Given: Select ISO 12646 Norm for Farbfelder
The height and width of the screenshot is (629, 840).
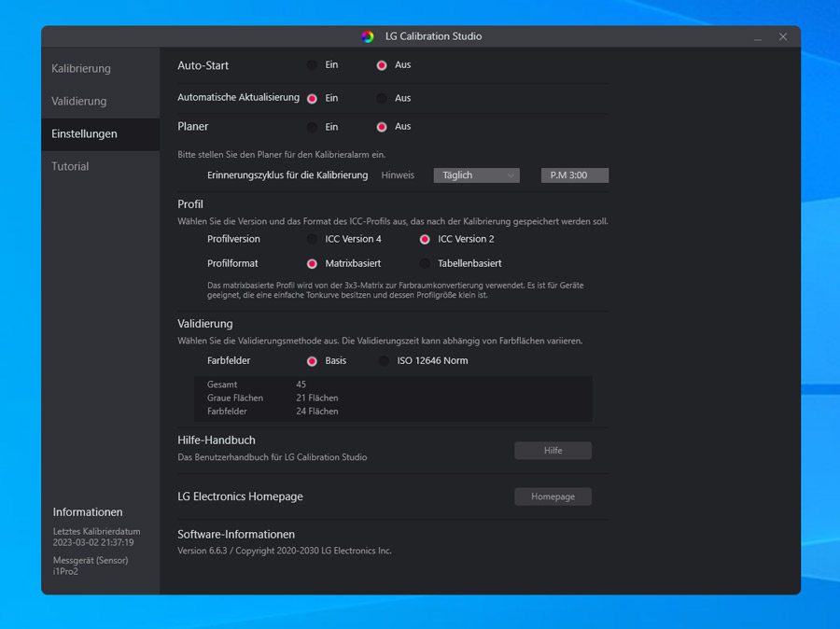Looking at the screenshot, I should (x=384, y=361).
